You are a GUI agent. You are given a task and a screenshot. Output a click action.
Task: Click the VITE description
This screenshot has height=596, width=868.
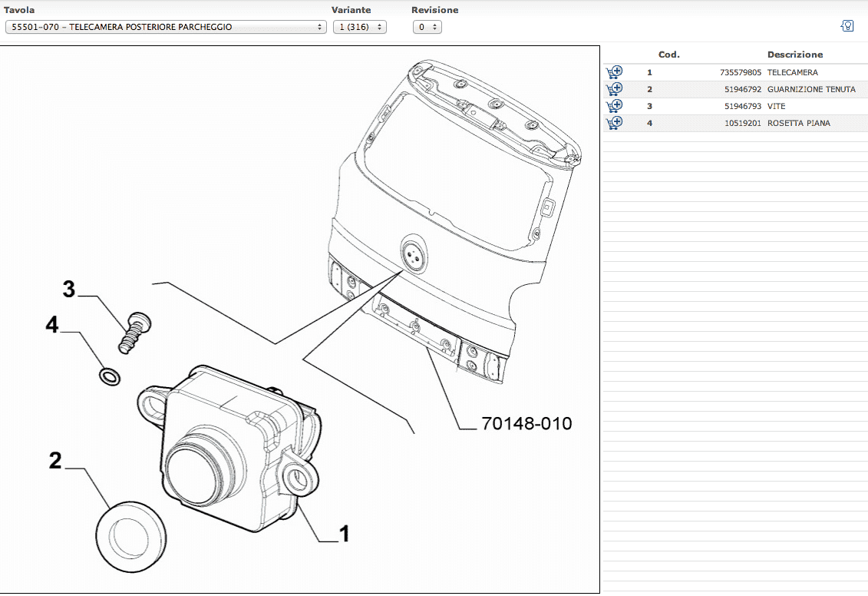pyautogui.click(x=776, y=106)
